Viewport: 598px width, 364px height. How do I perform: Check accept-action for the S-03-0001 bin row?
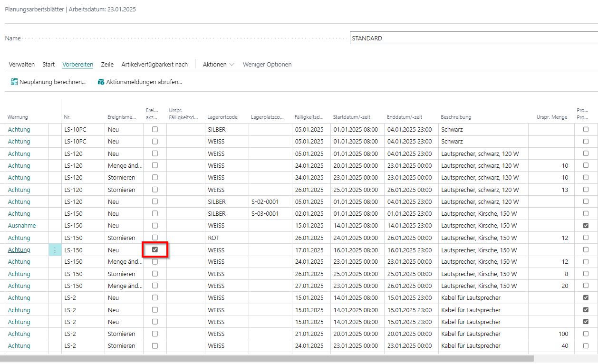(155, 213)
